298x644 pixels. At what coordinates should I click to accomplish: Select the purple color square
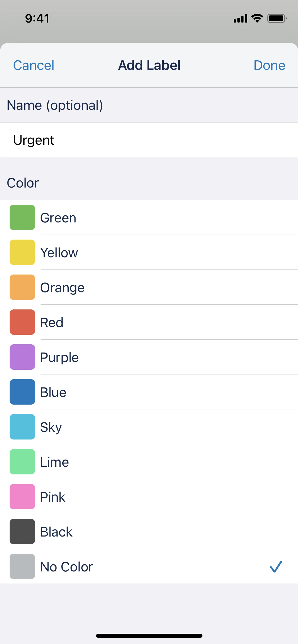click(22, 357)
